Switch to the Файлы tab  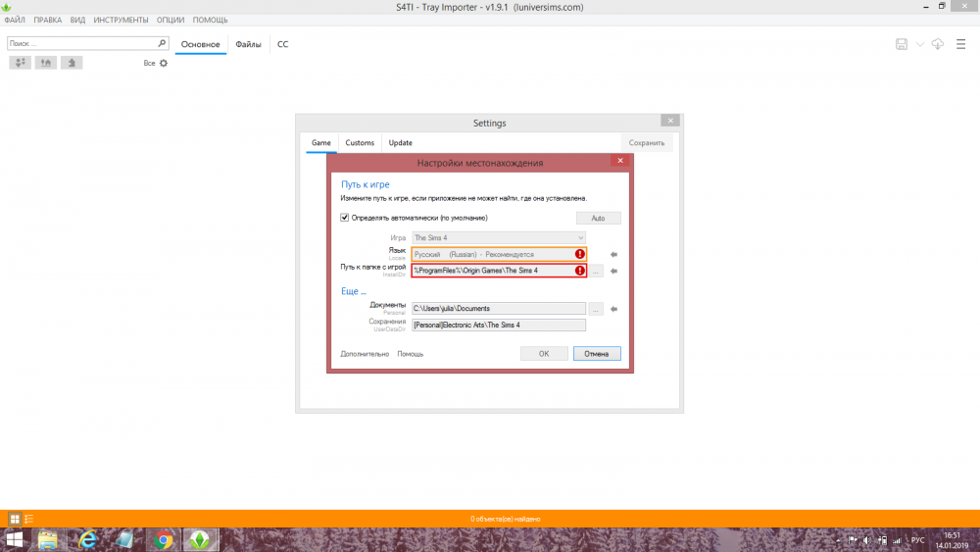[x=248, y=44]
